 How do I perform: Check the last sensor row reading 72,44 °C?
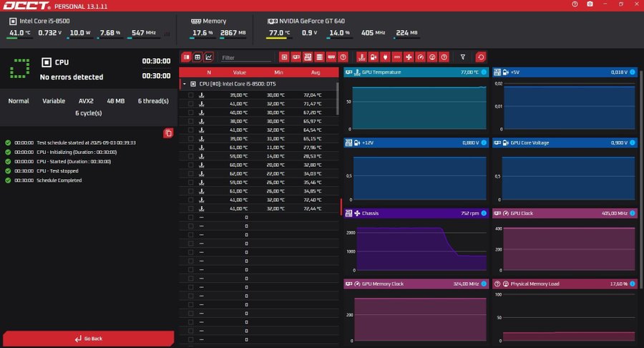190,208
